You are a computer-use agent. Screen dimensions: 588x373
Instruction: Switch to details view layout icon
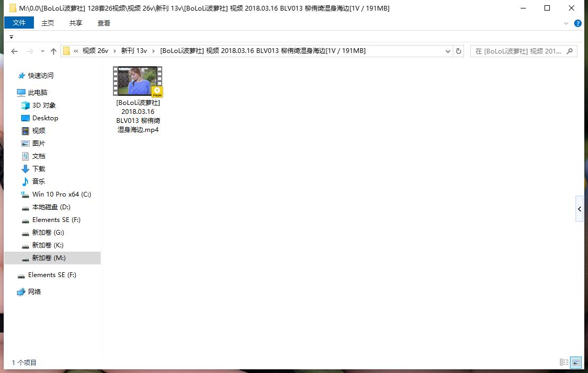pos(564,362)
